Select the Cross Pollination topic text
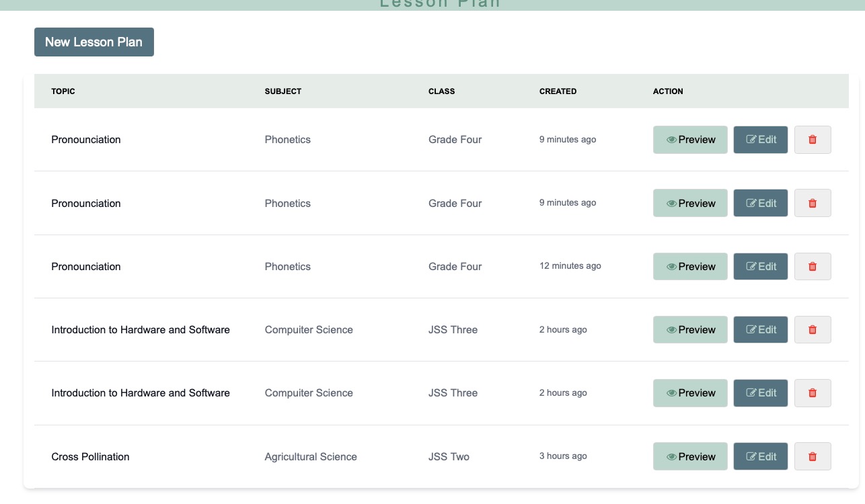Screen dimensions: 865x504 [x=90, y=457]
